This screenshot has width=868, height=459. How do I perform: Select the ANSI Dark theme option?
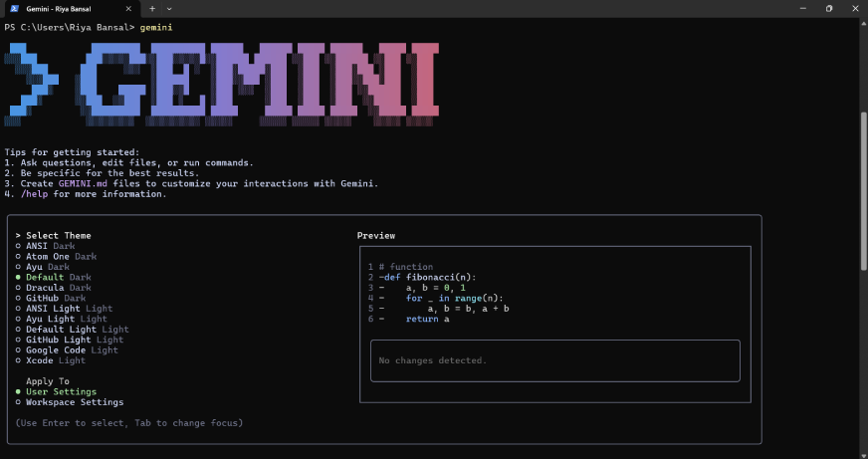point(46,246)
